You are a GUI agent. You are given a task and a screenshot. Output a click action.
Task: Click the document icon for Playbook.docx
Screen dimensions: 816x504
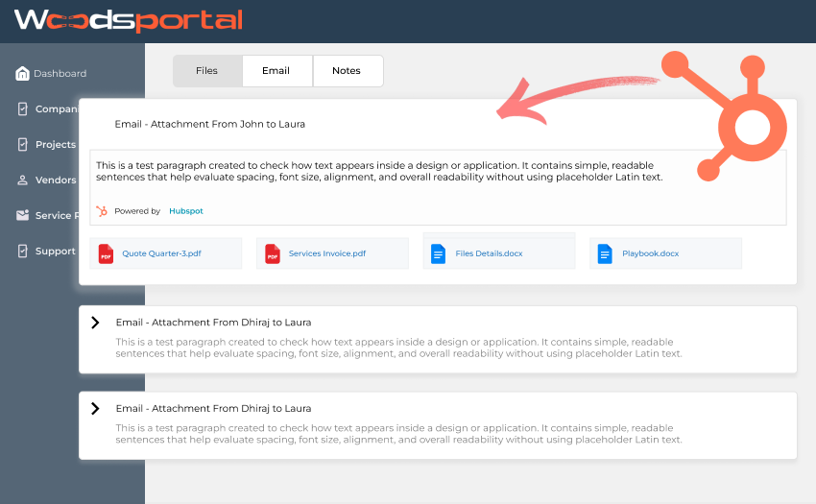click(x=605, y=253)
